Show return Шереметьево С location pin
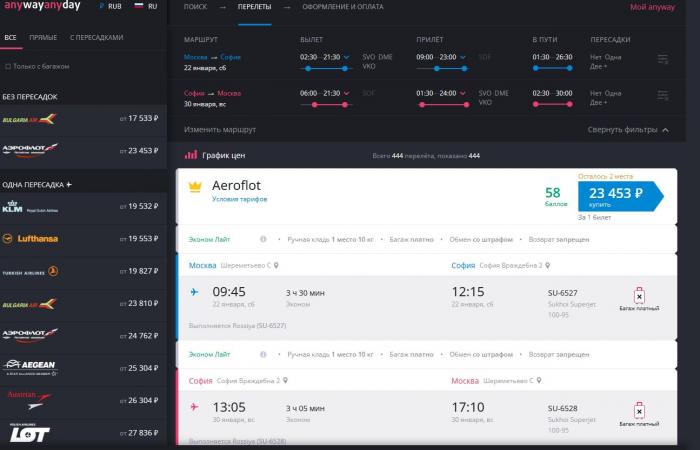Viewport: 700px width, 450px height. [539, 381]
